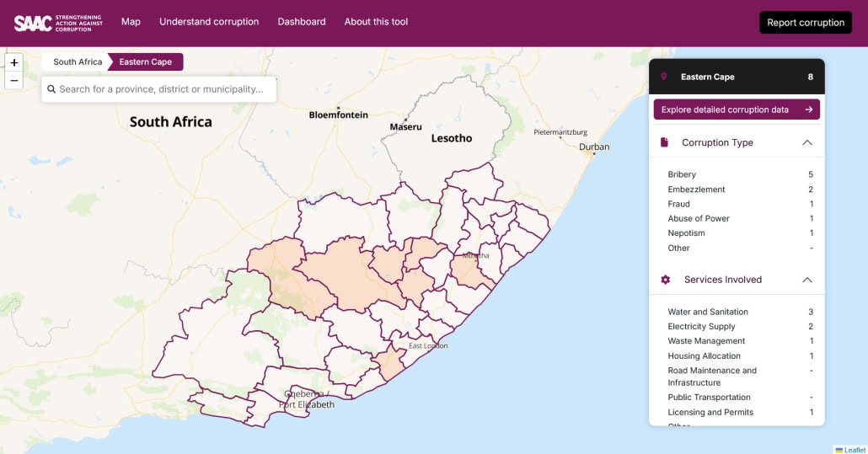This screenshot has width=868, height=454.
Task: Focus the province, district or municipality search field
Action: [x=164, y=89]
